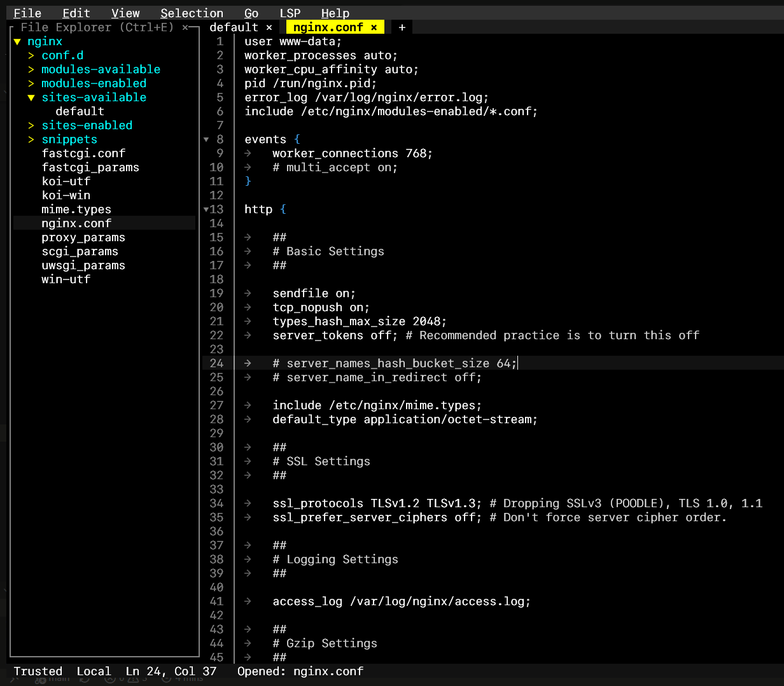The height and width of the screenshot is (686, 784).
Task: Place cursor on 'user www-data;' line
Action: (x=293, y=41)
